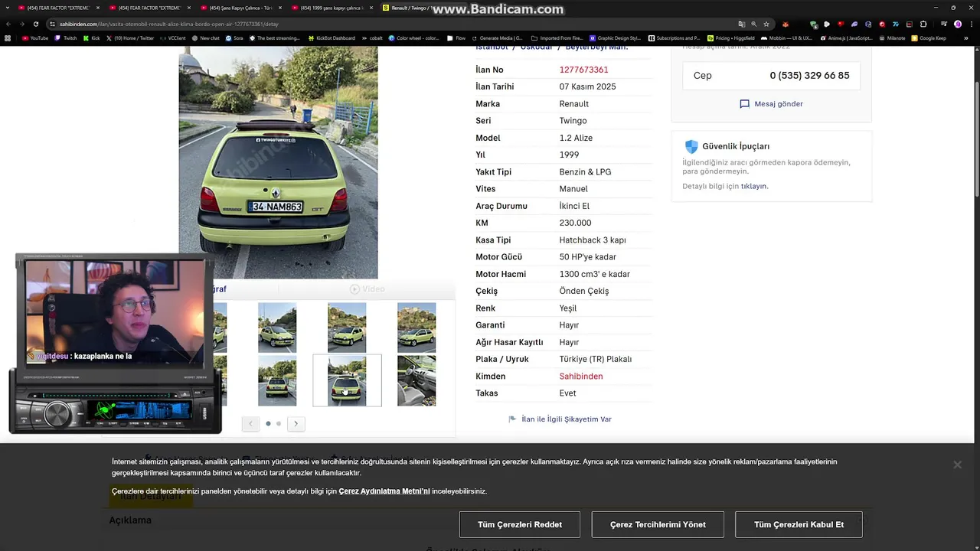Select the second gallery page dot

279,423
